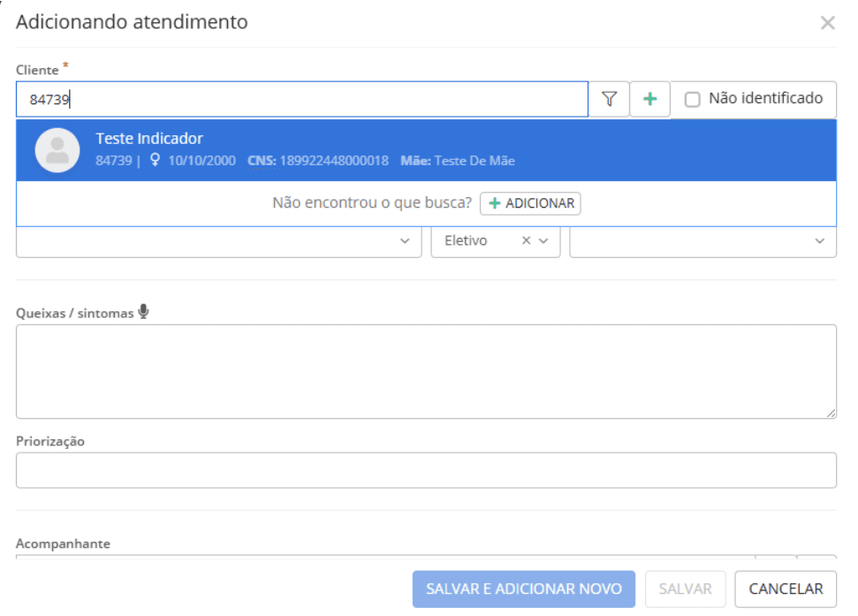Enable the Não identificado checkbox
This screenshot has height=616, width=858.
click(692, 98)
